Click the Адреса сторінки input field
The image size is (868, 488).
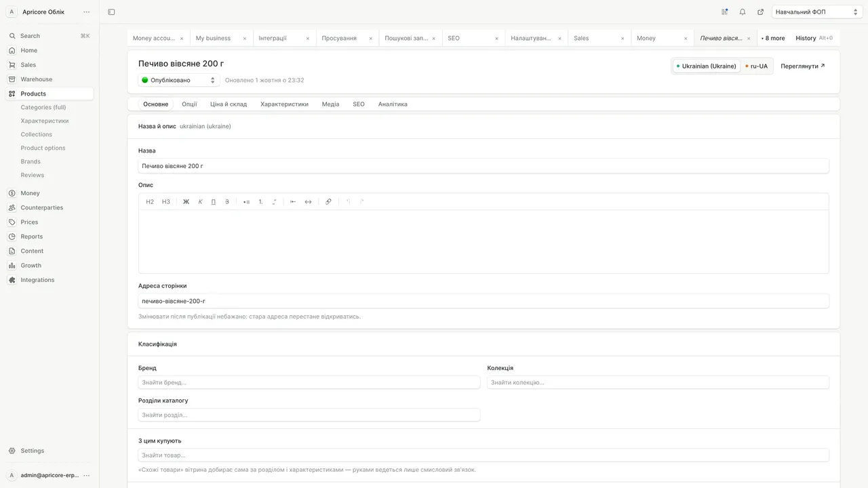click(x=484, y=301)
